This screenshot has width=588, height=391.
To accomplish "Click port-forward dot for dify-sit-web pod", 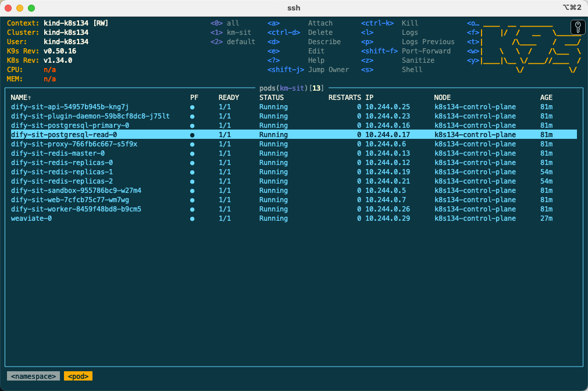I will (x=192, y=200).
